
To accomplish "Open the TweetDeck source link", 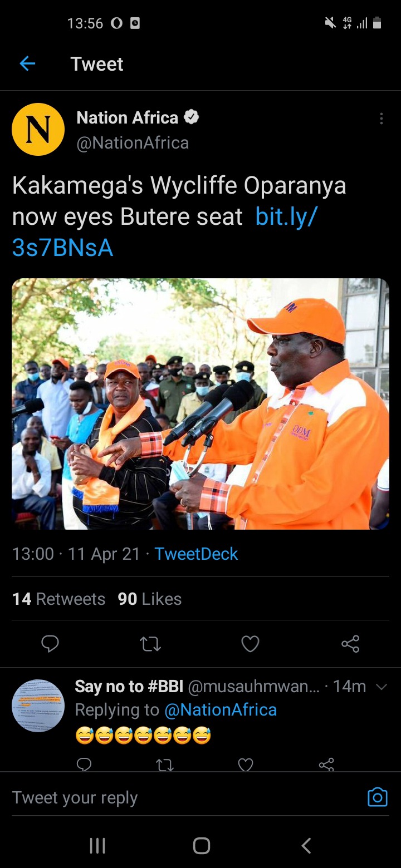I will 196,554.
